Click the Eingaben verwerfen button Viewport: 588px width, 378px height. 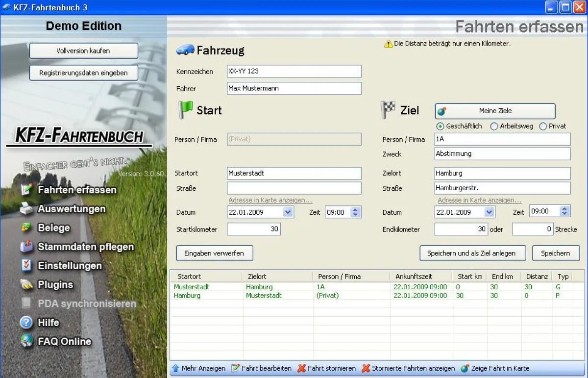(x=215, y=253)
